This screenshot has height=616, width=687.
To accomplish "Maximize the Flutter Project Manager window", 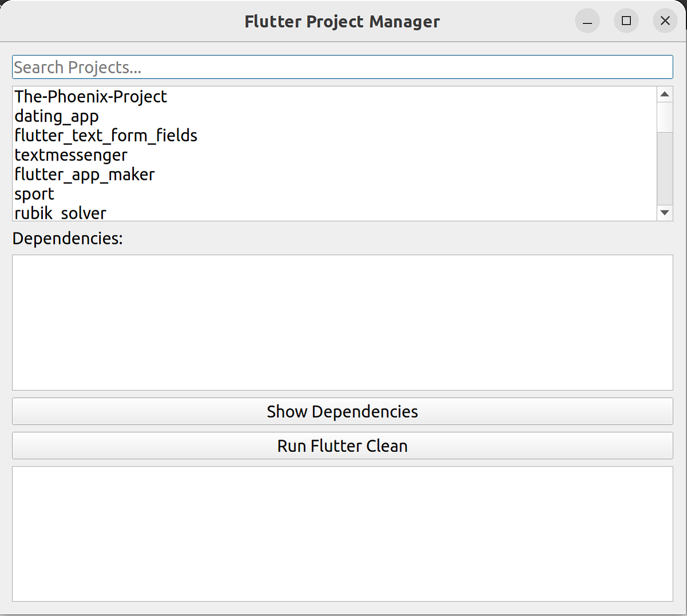I will coord(626,21).
